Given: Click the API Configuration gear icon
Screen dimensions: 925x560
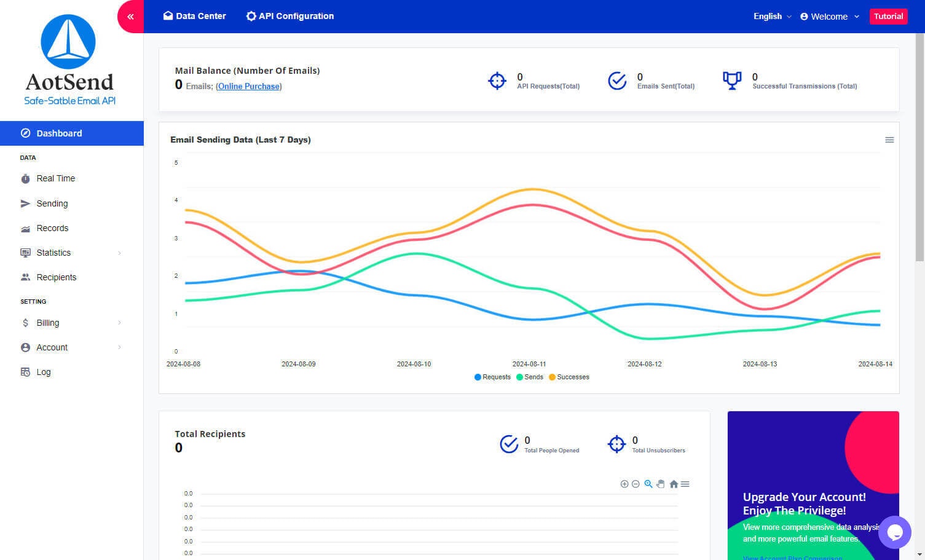Looking at the screenshot, I should click(251, 16).
